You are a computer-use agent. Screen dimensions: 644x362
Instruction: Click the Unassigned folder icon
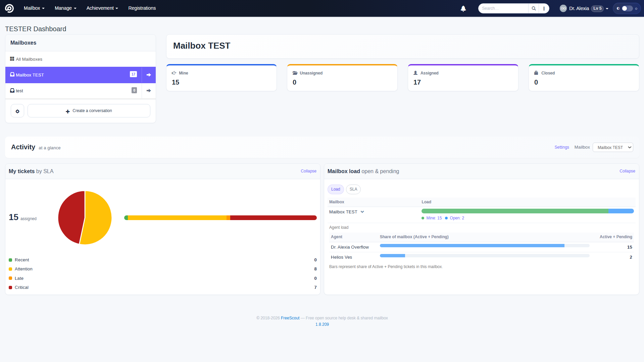[295, 73]
